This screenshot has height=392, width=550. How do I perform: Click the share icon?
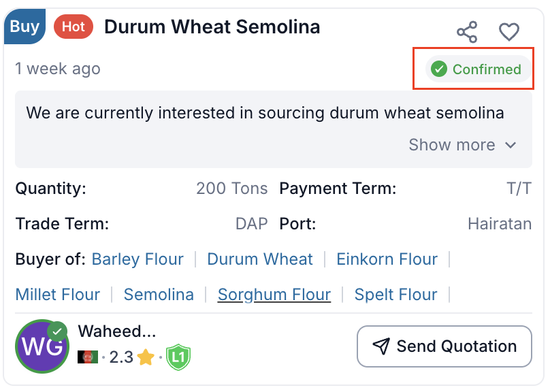467,32
